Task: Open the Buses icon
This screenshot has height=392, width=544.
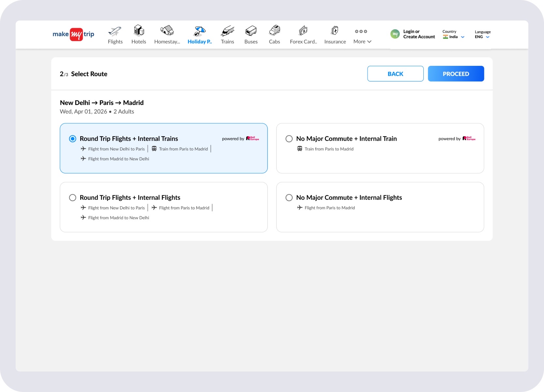Action: point(251,31)
